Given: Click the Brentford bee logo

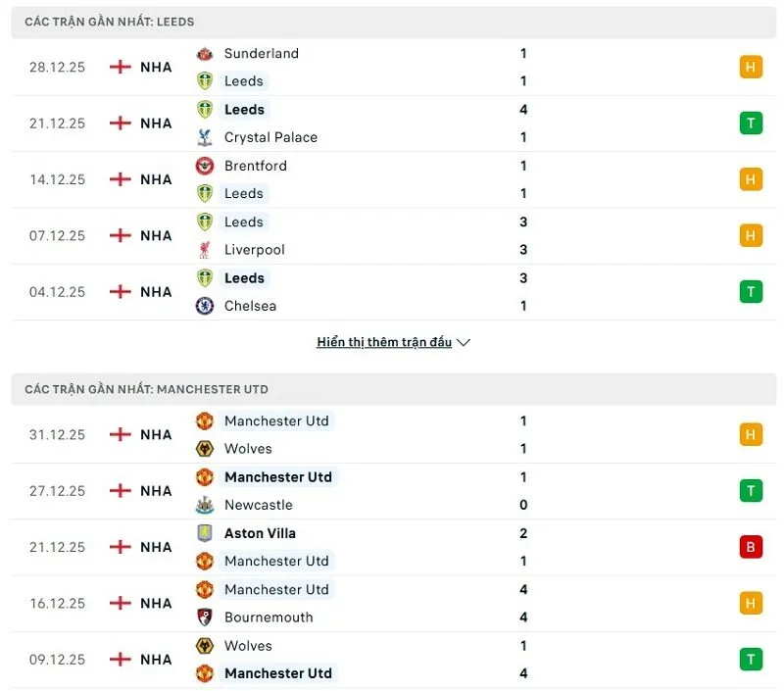Looking at the screenshot, I should click(207, 166).
